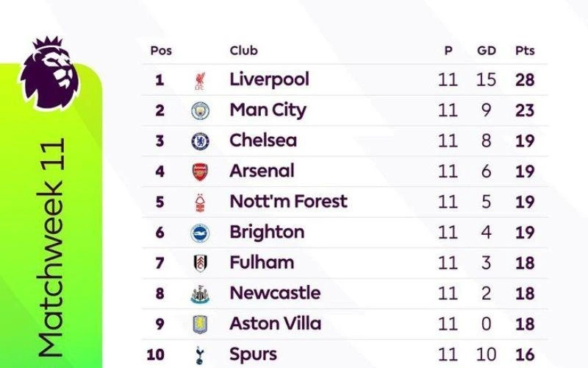This screenshot has height=368, width=588.
Task: Open the Liverpool club name
Action: 269,79
